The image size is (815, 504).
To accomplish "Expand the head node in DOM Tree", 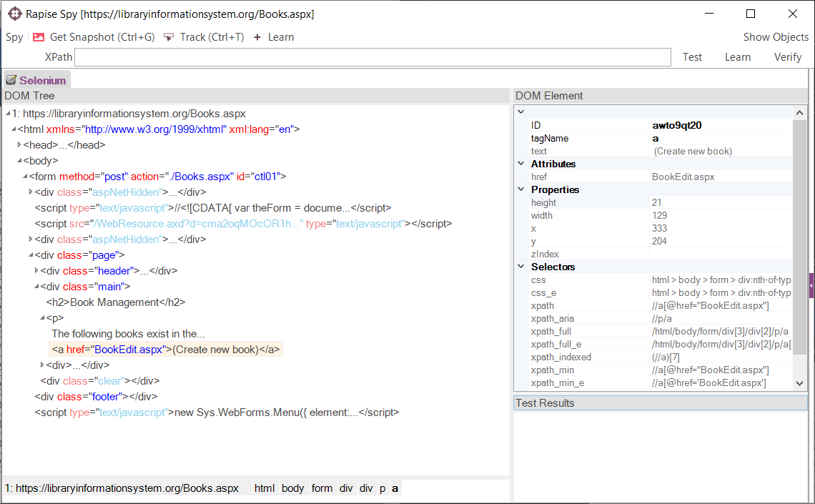I will click(19, 145).
